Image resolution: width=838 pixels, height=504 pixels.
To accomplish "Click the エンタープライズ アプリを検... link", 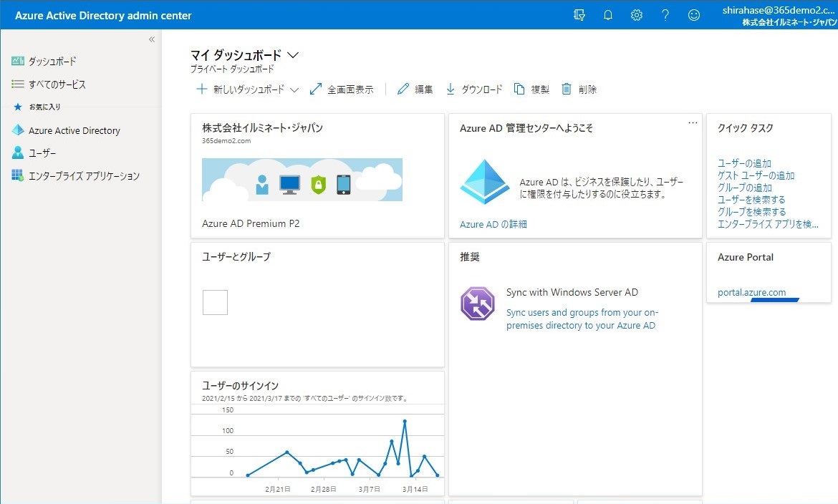I will pos(768,225).
